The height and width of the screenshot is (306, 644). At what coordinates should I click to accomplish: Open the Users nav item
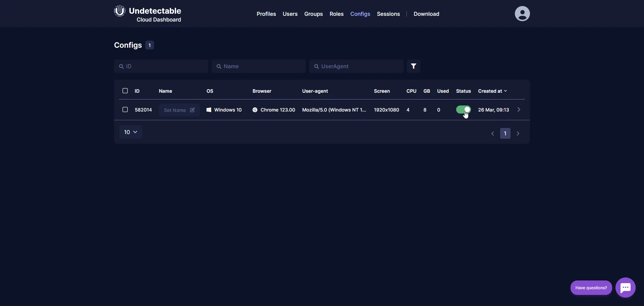[290, 14]
